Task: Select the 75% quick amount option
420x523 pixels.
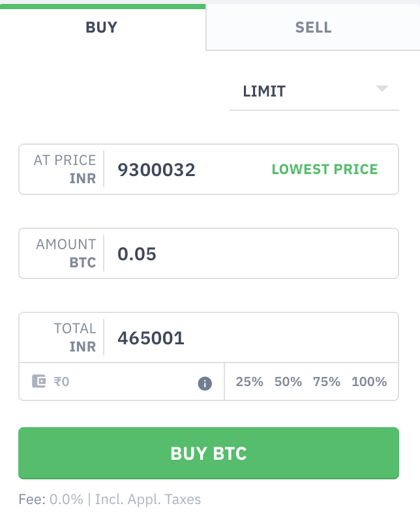Action: pos(326,383)
